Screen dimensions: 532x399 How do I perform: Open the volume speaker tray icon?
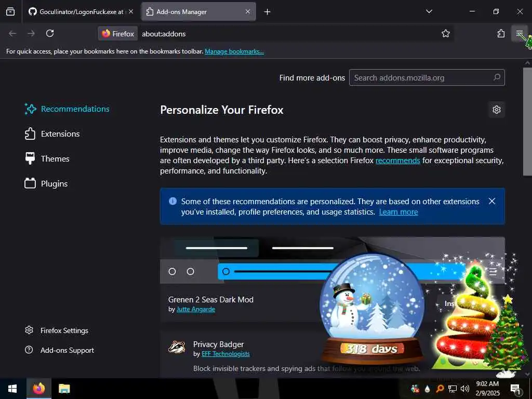[x=465, y=389]
